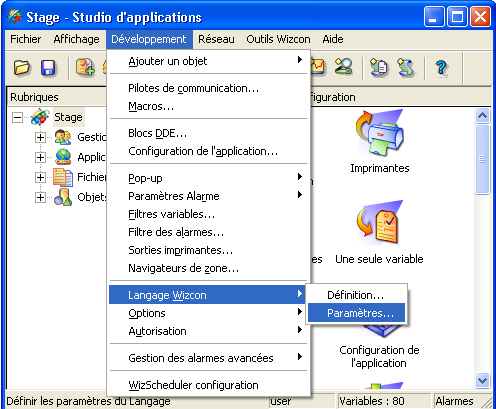Expand the Gestion tree node
Image resolution: width=496 pixels, height=409 pixels.
[40, 137]
